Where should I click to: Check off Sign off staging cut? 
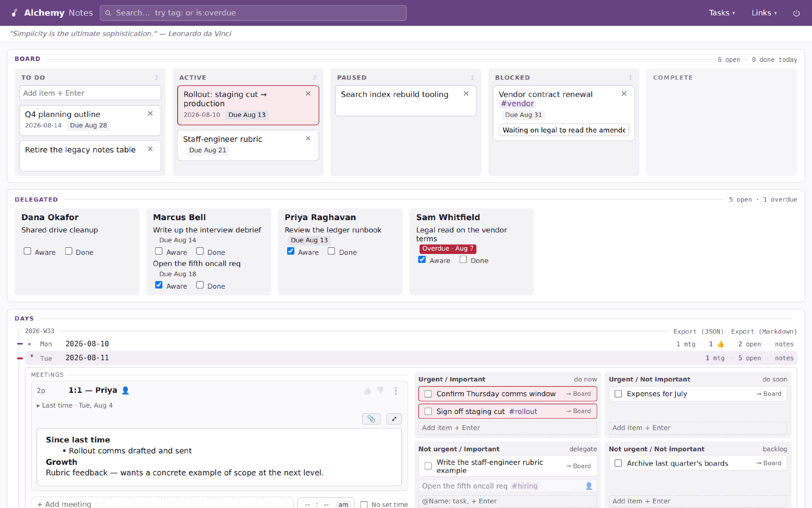click(428, 411)
